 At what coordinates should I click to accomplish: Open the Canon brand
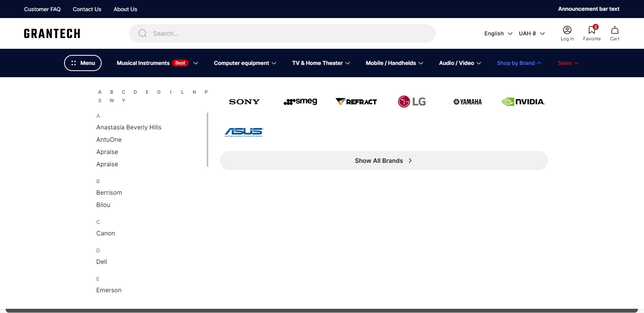(105, 233)
